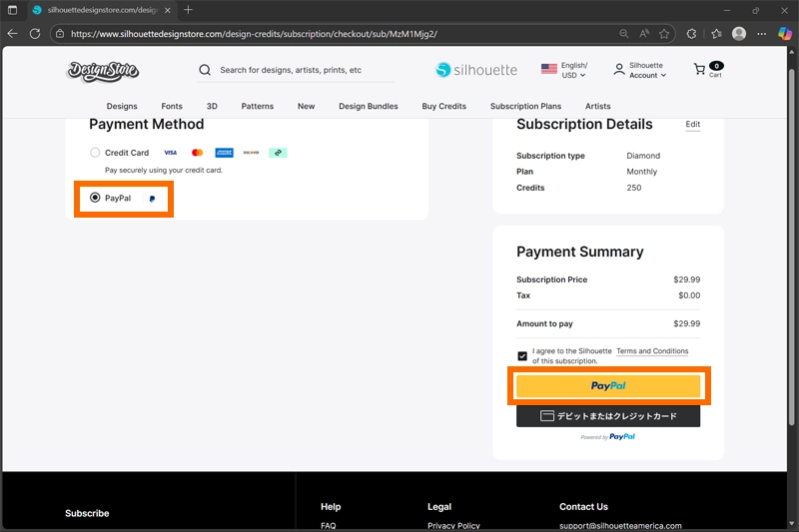Click the Silhouette brand logo
The width and height of the screenshot is (799, 532).
[477, 70]
